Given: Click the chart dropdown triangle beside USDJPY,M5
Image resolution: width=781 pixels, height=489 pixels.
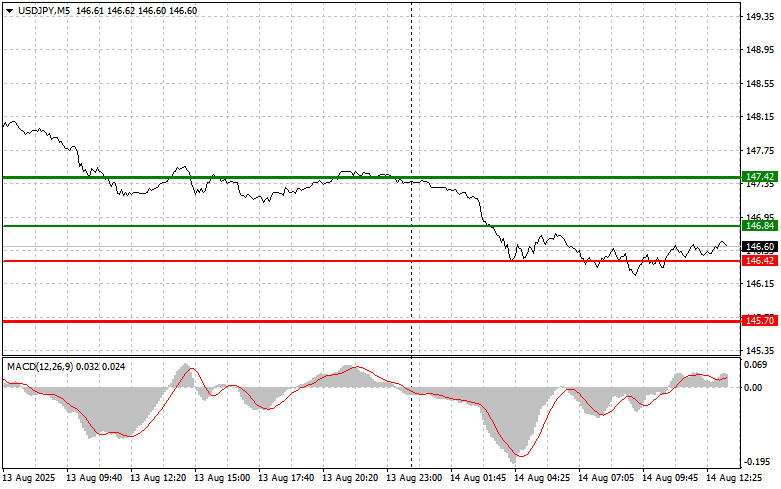Looking at the screenshot, I should point(9,11).
